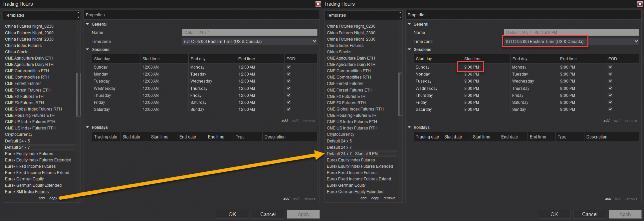Click Cancel in the left Trading Hours window
The height and width of the screenshot is (221, 644).
[x=268, y=214]
